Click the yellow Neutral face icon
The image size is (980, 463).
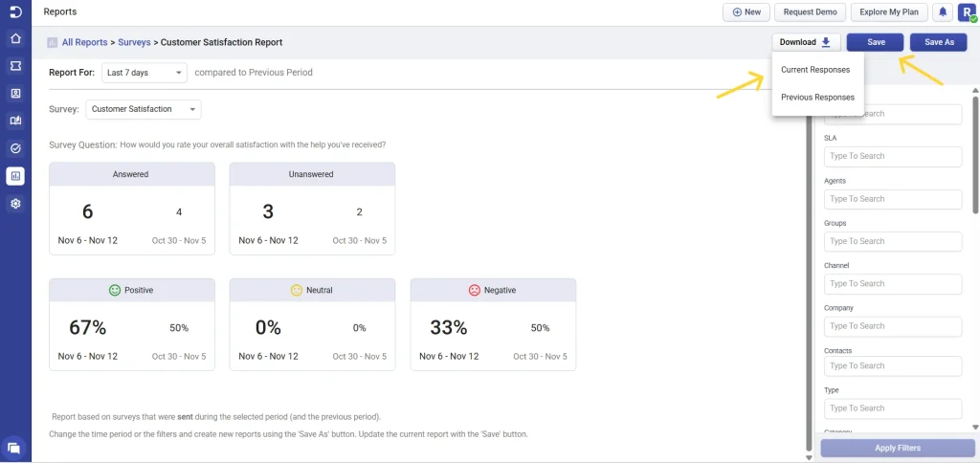(x=297, y=291)
